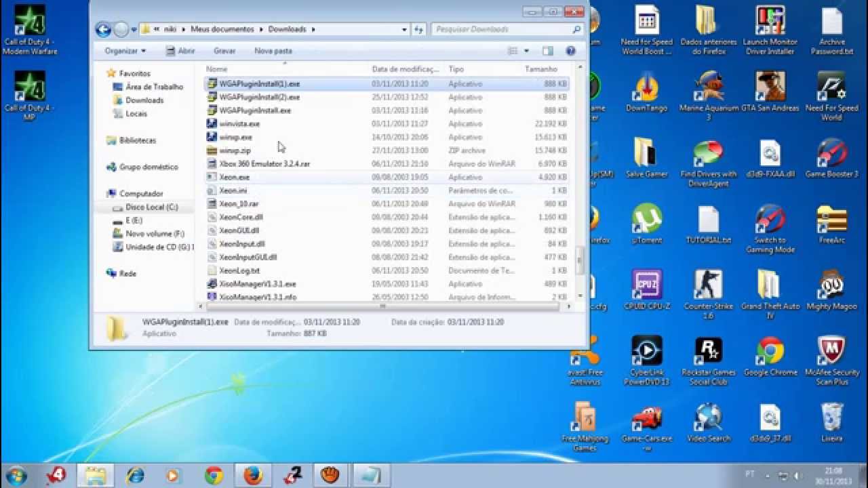Click Meus documentos in the address breadcrumb
Viewport: 868px width, 488px height.
[222, 29]
